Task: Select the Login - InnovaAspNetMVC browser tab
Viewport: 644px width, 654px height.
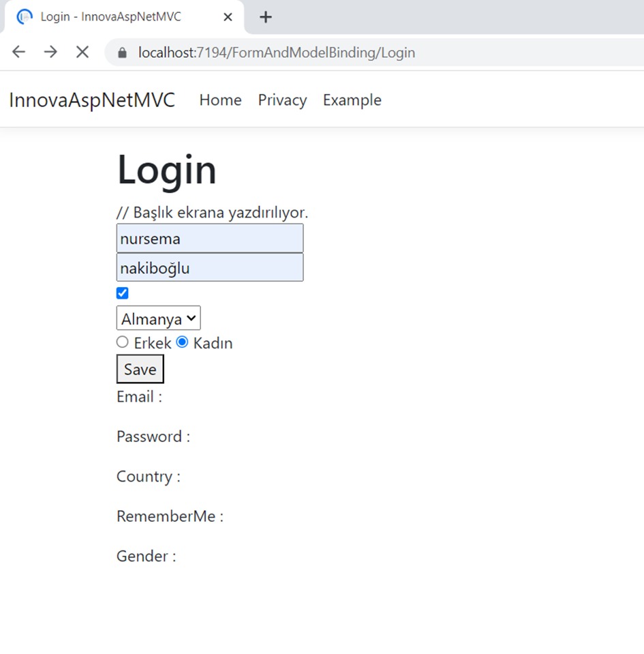Action: point(123,17)
